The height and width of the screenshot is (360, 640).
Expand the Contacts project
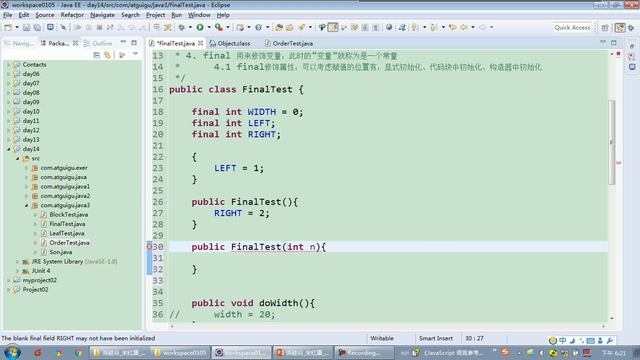(x=9, y=64)
